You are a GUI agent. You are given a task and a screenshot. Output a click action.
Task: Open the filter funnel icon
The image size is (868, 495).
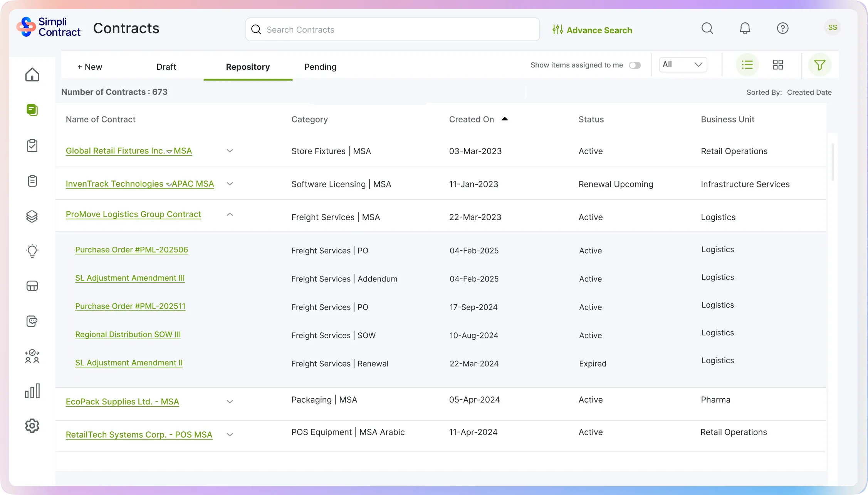coord(820,65)
